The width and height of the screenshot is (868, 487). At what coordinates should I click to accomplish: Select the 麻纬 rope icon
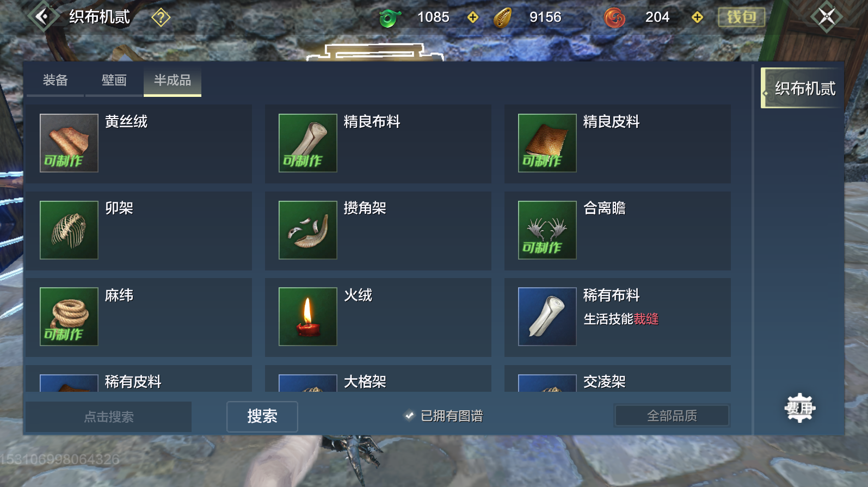[69, 317]
